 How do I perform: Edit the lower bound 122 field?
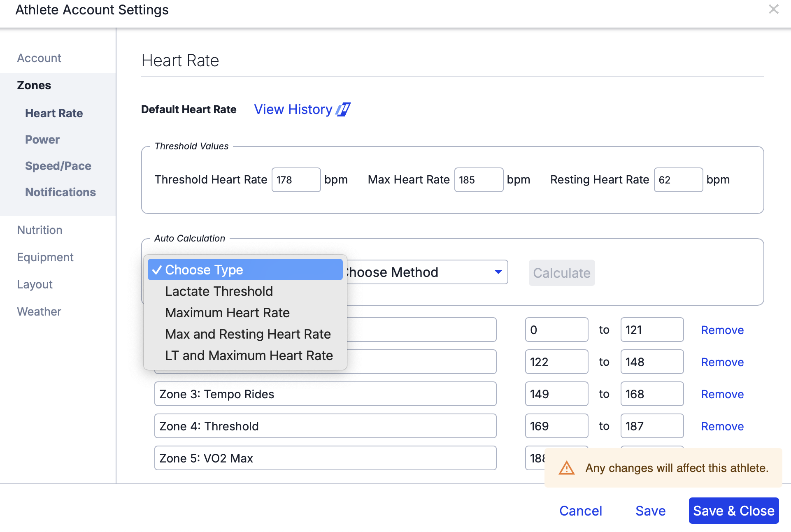click(556, 362)
